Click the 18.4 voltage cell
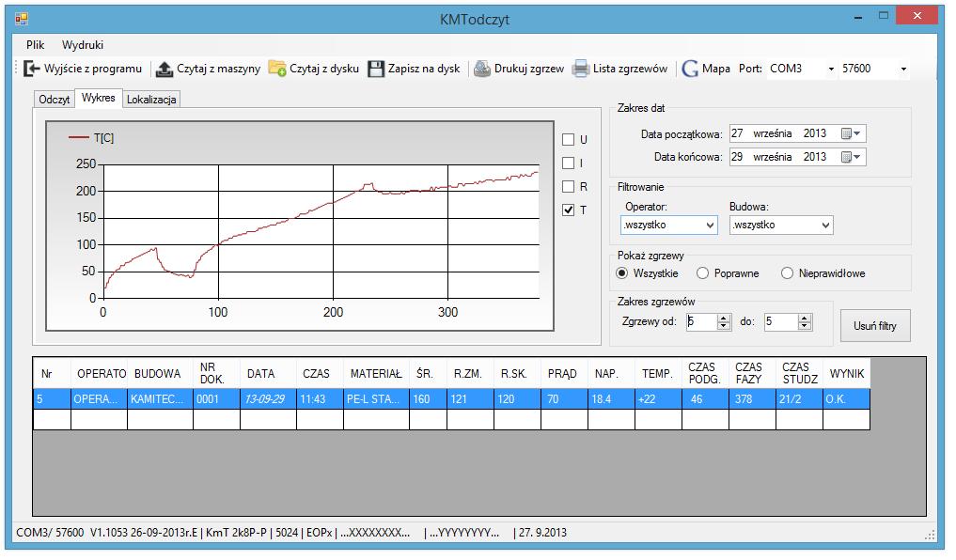This screenshot has height=560, width=956. click(612, 399)
